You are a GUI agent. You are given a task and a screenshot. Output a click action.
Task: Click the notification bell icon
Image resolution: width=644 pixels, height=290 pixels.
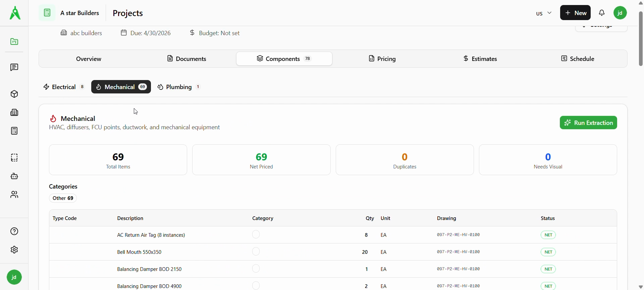pos(602,13)
